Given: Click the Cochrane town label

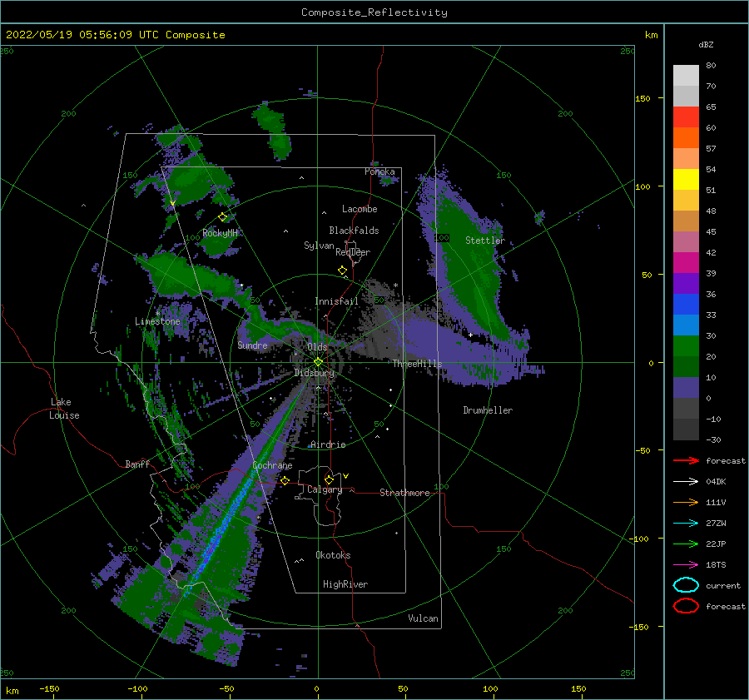Looking at the screenshot, I should coord(272,465).
